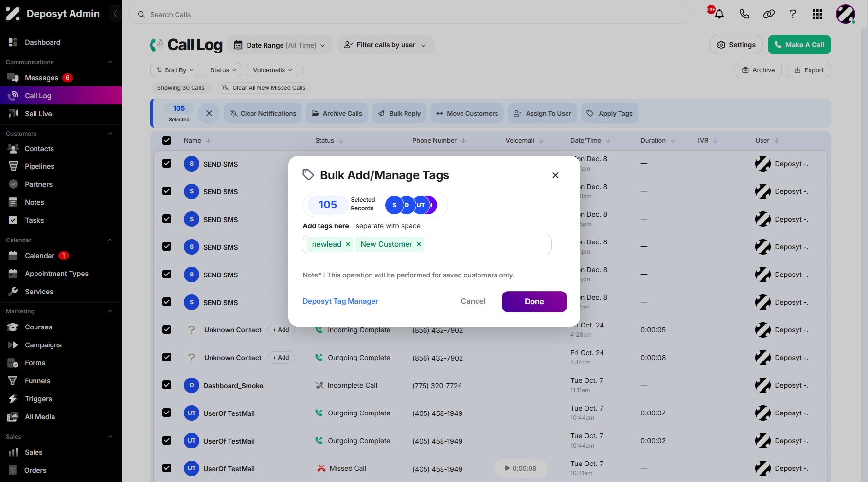
Task: Collapse the sidebar with the arrow icon
Action: pyautogui.click(x=115, y=14)
